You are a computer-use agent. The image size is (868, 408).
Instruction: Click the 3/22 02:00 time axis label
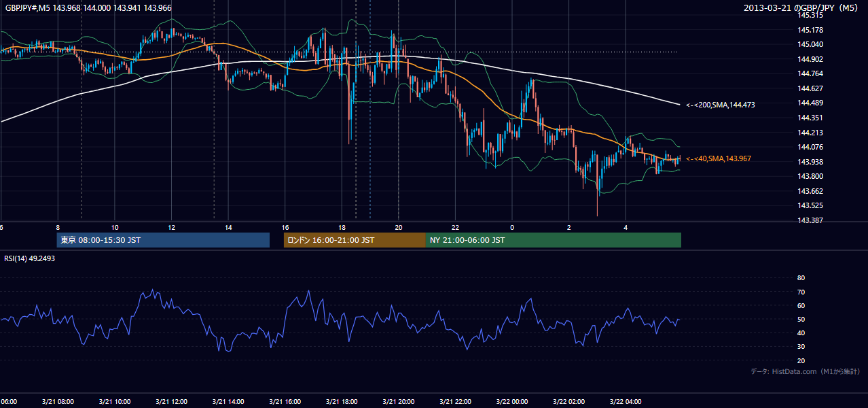568,401
